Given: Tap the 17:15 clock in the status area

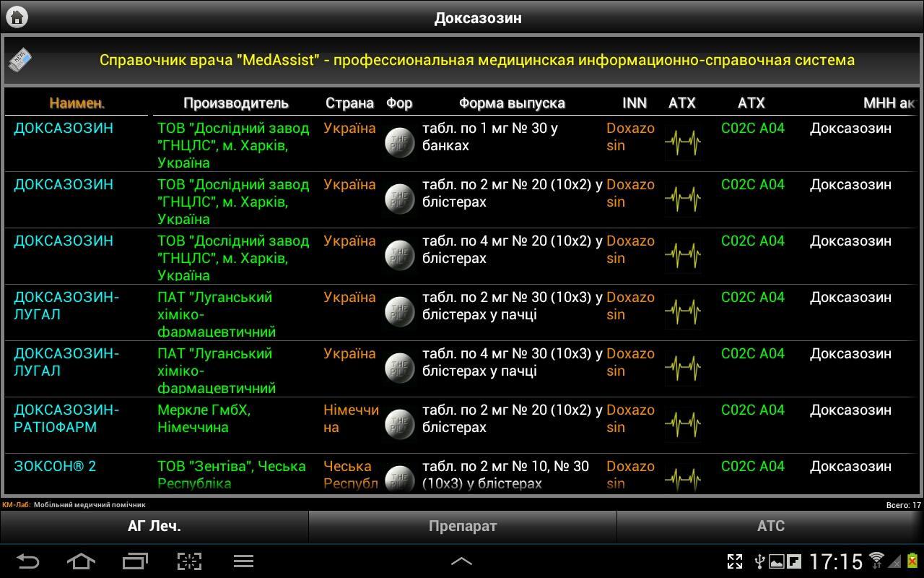Looking at the screenshot, I should (x=836, y=561).
